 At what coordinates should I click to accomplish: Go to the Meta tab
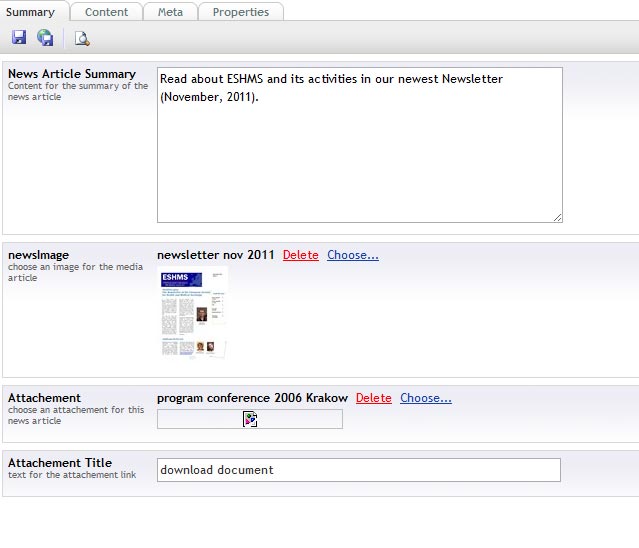(170, 12)
